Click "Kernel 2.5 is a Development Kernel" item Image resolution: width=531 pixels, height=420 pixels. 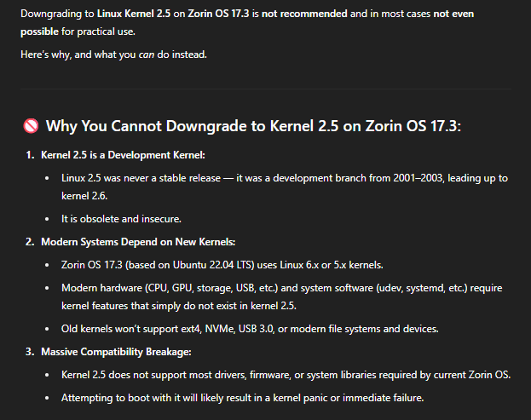pos(123,155)
